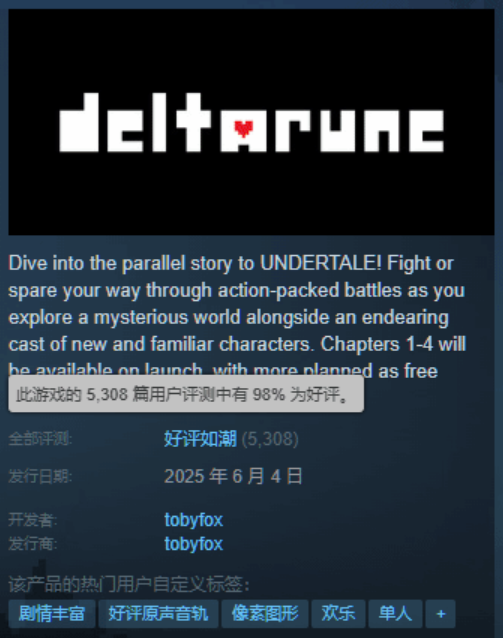503x638 pixels.
Task: Select the 像素图形 tag
Action: tap(265, 614)
